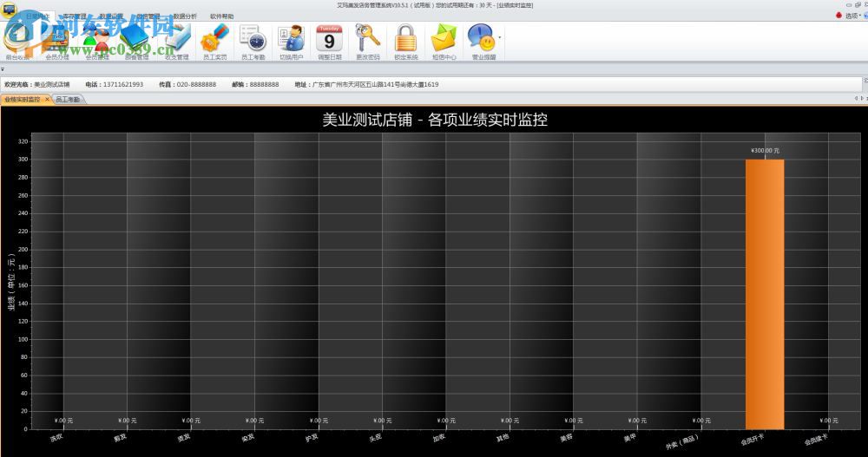Close the 业绩实时监控 tab
The width and height of the screenshot is (868, 457).
pyautogui.click(x=47, y=100)
